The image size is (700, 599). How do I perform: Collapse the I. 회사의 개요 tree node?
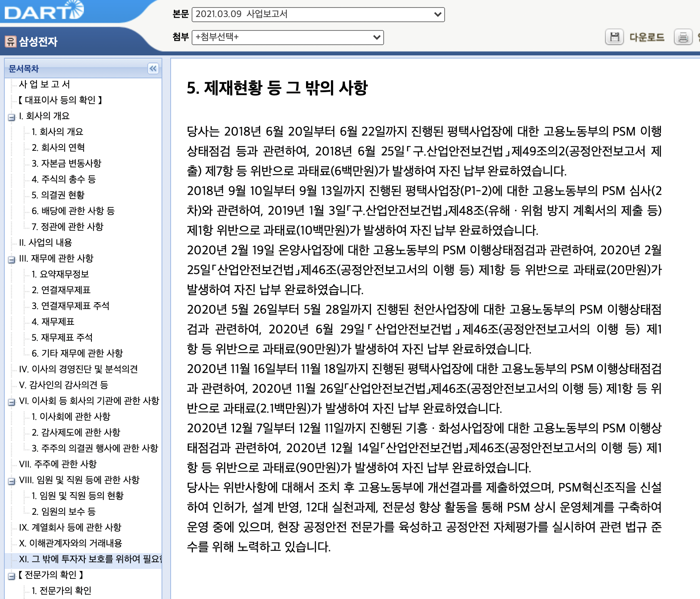[11, 117]
